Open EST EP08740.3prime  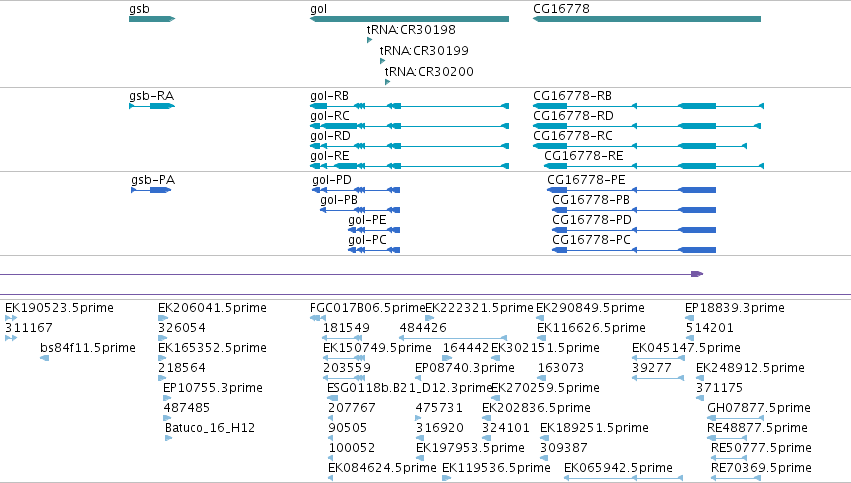click(x=419, y=378)
